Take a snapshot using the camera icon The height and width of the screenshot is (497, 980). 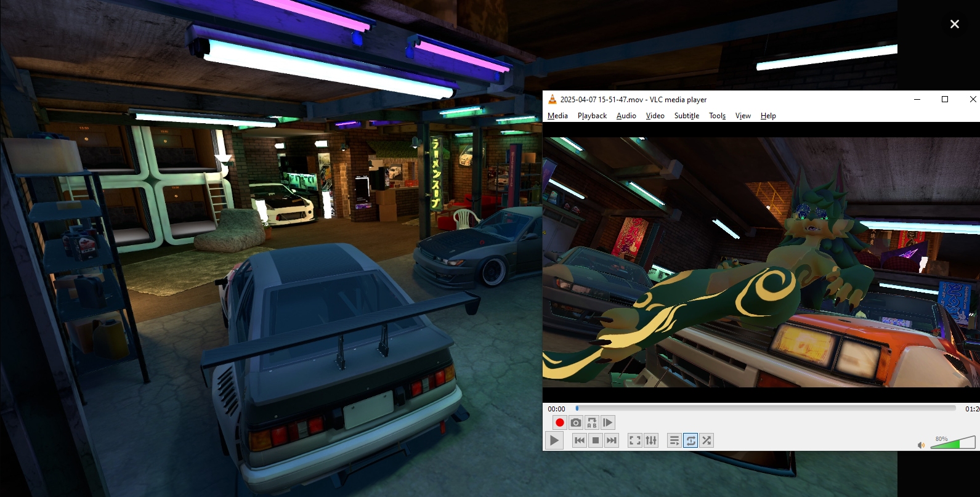click(x=575, y=422)
